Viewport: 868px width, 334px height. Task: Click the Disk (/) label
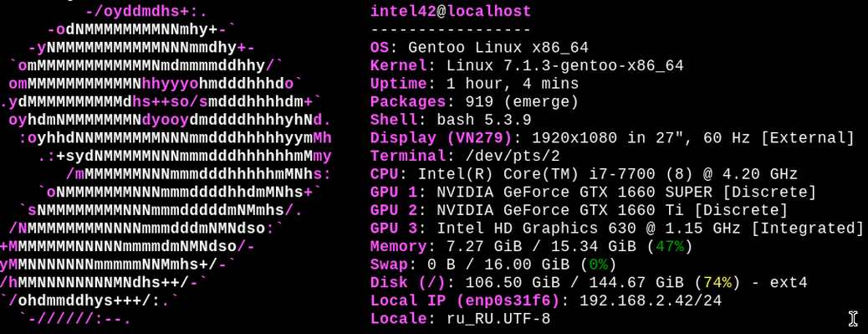pyautogui.click(x=408, y=283)
